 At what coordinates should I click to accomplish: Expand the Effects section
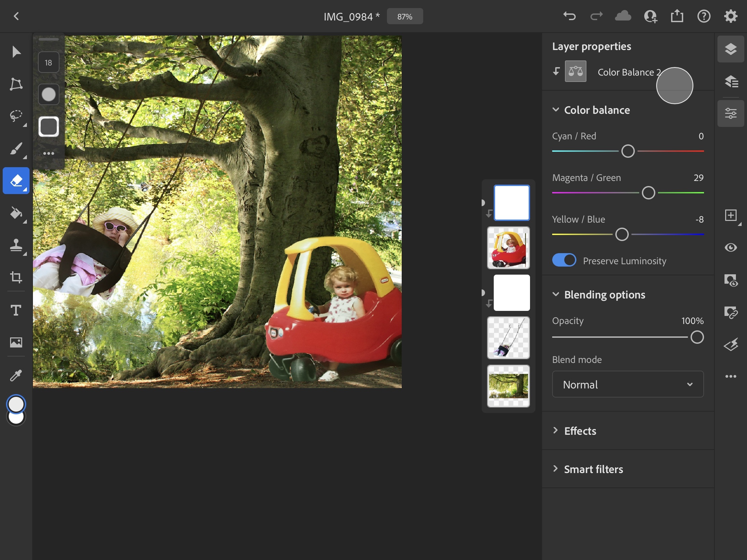[556, 430]
